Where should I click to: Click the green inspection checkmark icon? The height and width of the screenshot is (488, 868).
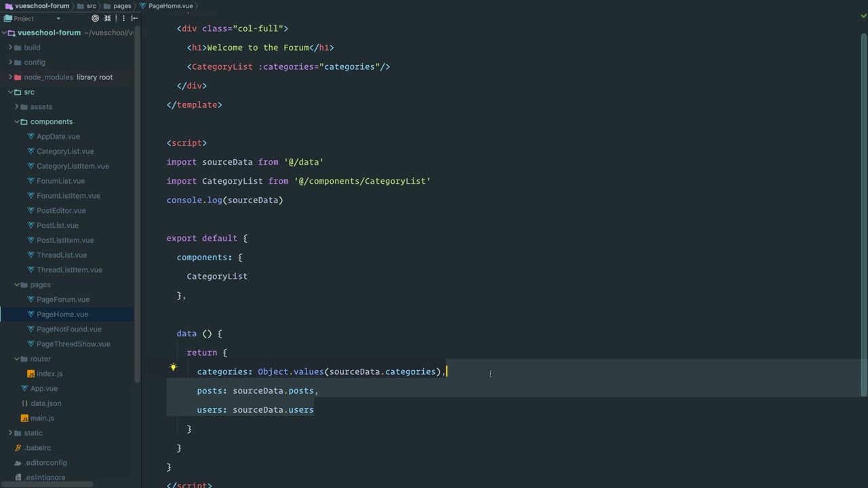point(863,16)
